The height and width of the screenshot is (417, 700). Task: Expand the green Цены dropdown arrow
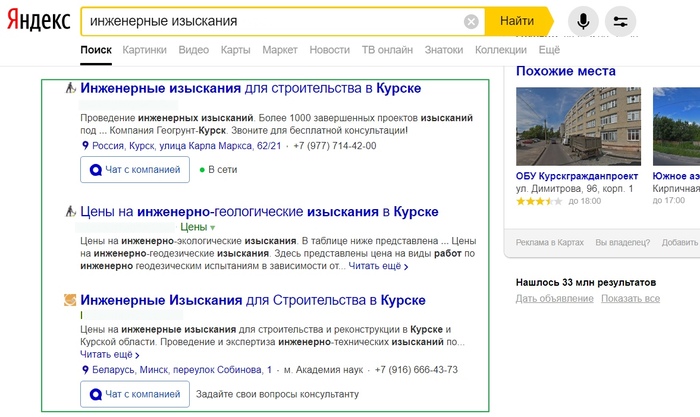[212, 228]
